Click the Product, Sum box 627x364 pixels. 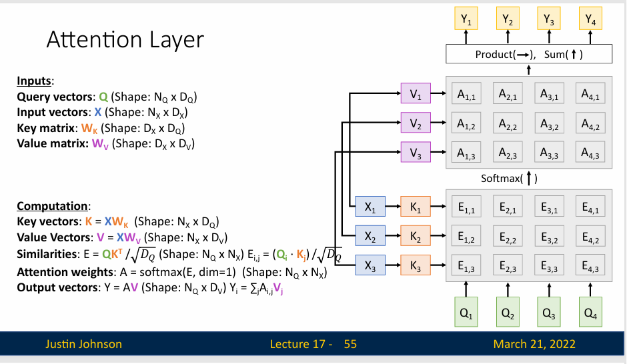coord(529,54)
